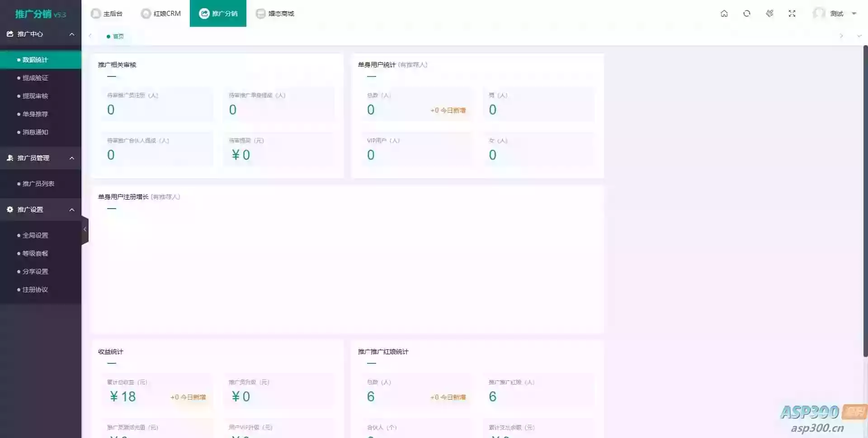Image resolution: width=868 pixels, height=438 pixels.
Task: Click the fullscreen expand icon in the top bar
Action: click(793, 14)
